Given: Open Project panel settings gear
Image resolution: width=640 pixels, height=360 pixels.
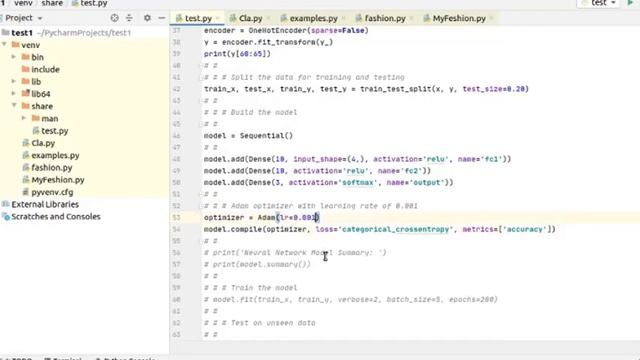Looking at the screenshot, I should coord(147,18).
